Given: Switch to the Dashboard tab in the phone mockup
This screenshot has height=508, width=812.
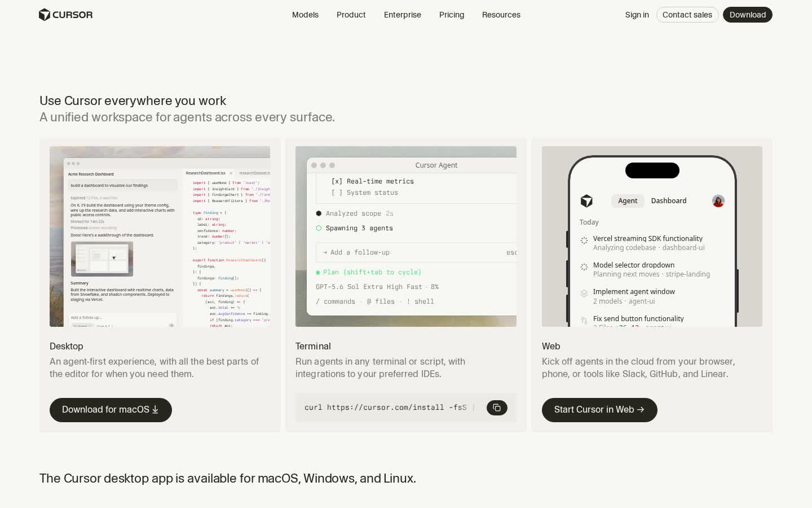Looking at the screenshot, I should pos(669,201).
